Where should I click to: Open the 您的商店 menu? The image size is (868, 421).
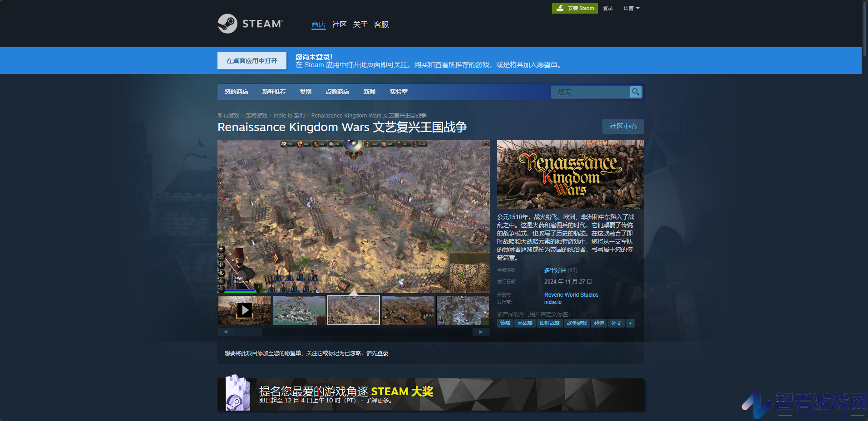(x=237, y=92)
